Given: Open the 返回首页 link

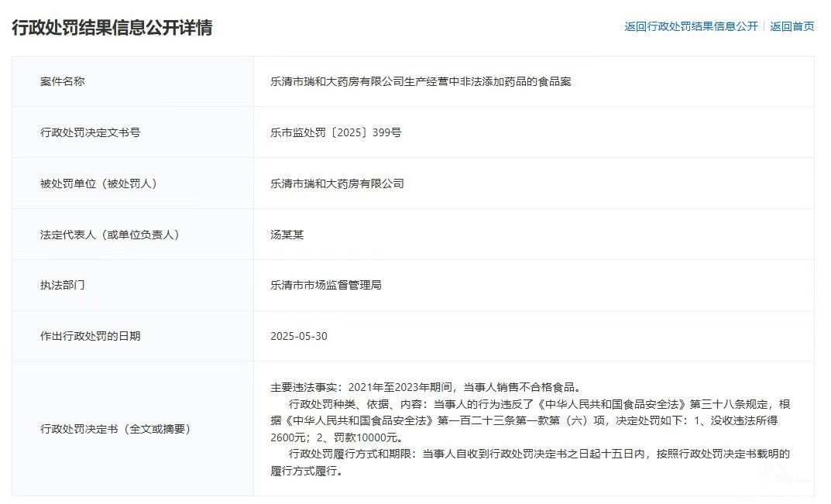Looking at the screenshot, I should tap(792, 26).
